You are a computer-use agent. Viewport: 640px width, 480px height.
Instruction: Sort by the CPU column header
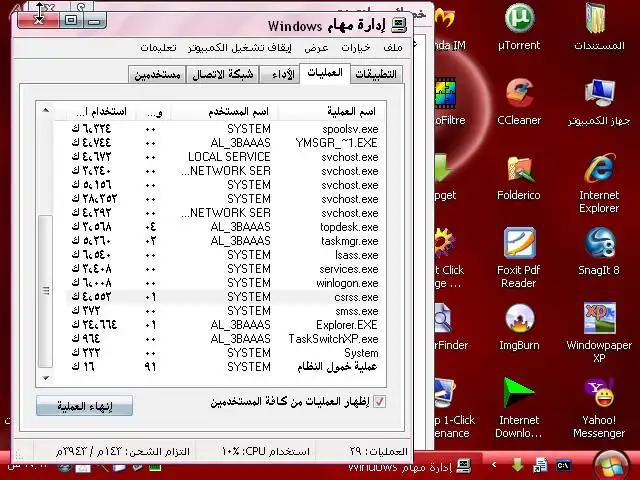(153, 111)
